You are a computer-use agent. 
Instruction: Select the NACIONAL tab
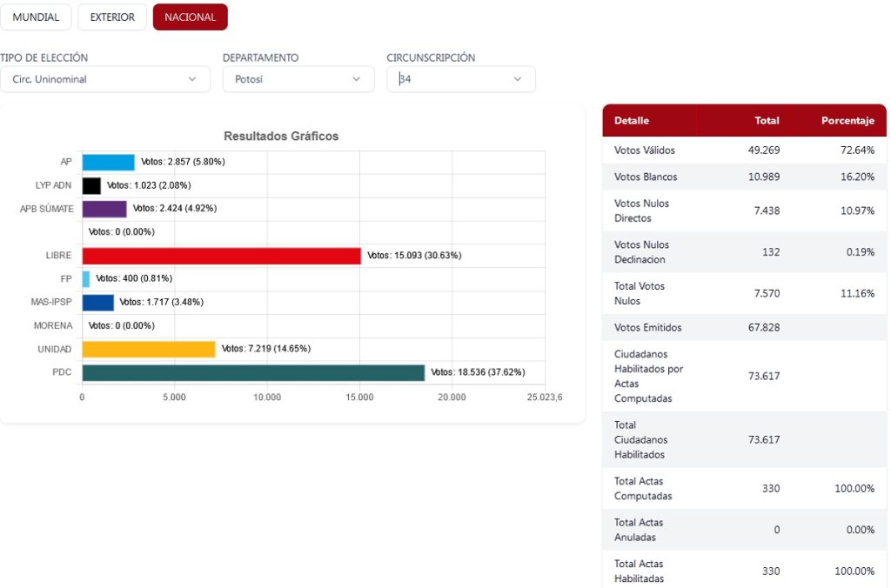tap(190, 17)
